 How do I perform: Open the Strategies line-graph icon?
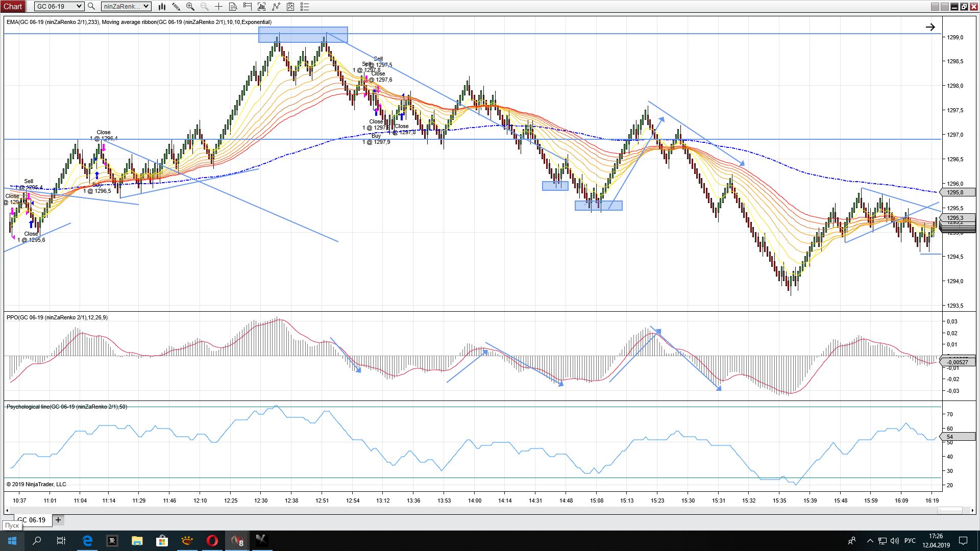276,7
